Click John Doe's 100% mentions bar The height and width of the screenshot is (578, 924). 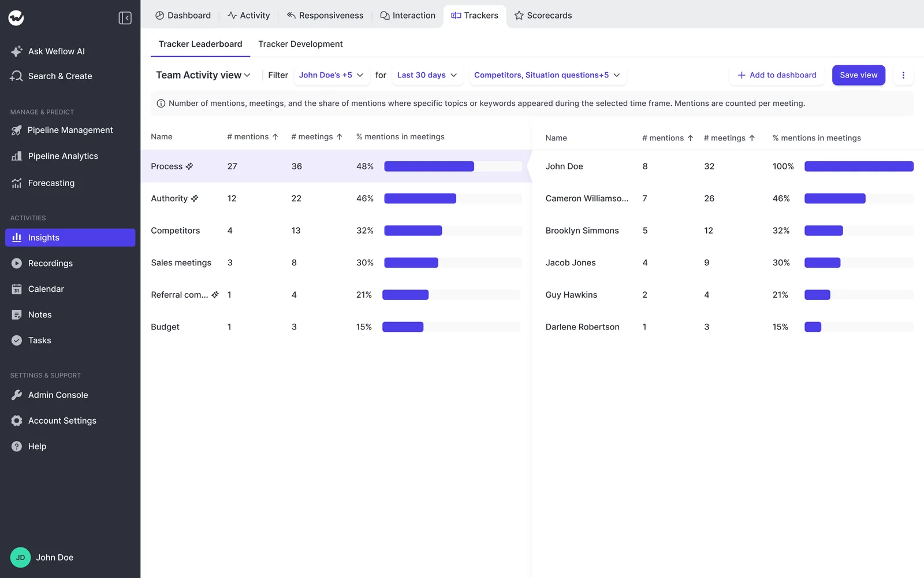pyautogui.click(x=859, y=166)
